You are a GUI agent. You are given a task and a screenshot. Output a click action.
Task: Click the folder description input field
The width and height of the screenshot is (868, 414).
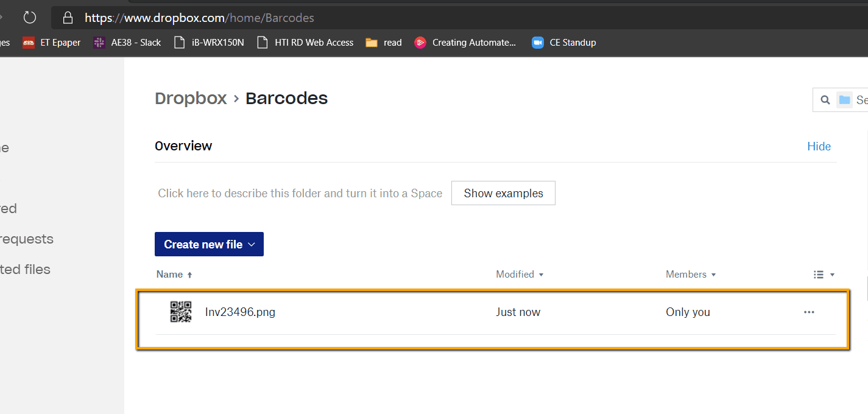[x=299, y=193]
